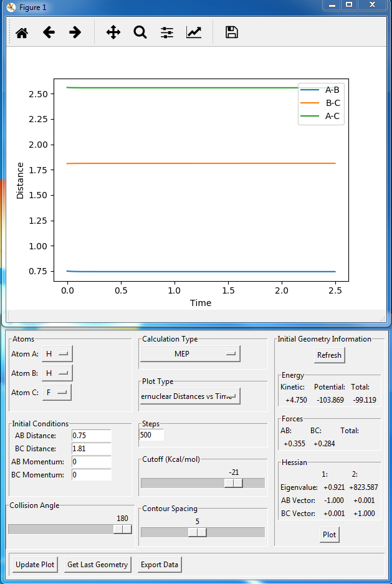
Task: Click the Time x-axis label
Action: [201, 303]
